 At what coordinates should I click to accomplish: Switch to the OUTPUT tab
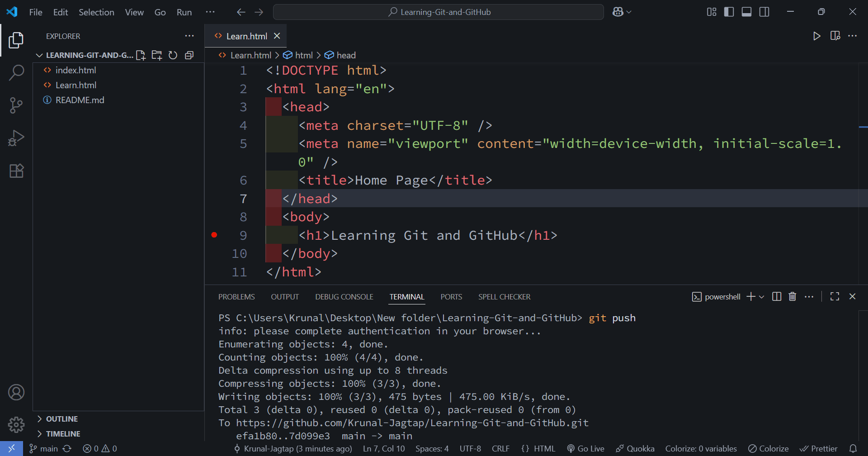pos(285,297)
